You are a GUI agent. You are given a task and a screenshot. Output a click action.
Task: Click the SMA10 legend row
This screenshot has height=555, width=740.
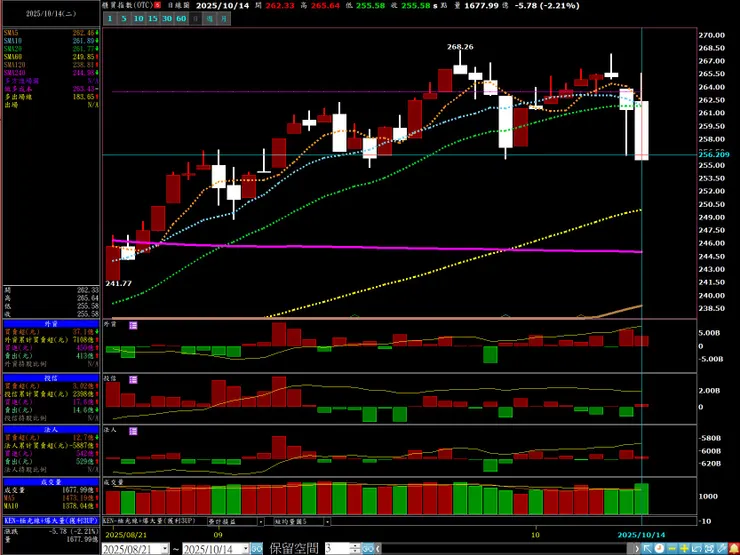[51, 41]
